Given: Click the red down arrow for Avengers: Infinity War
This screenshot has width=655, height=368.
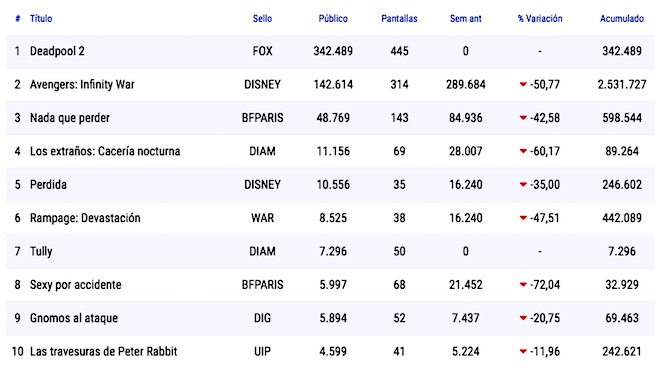Looking at the screenshot, I should click(523, 84).
